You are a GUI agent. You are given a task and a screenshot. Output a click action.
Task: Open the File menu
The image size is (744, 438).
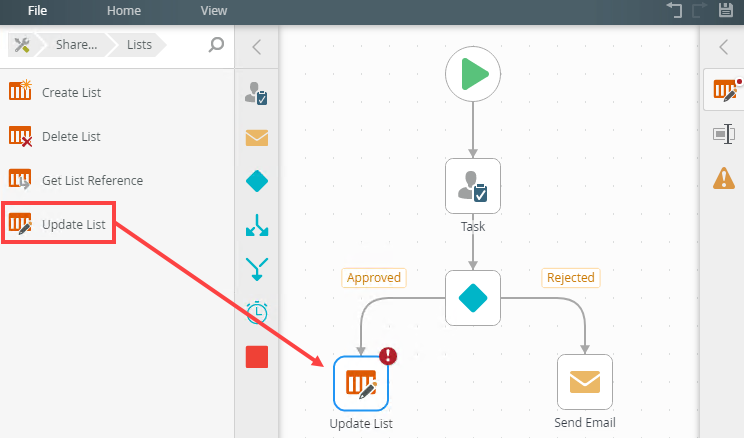click(37, 10)
